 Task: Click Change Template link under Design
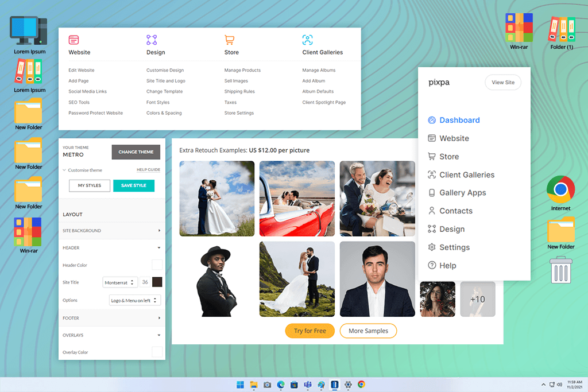pos(165,91)
